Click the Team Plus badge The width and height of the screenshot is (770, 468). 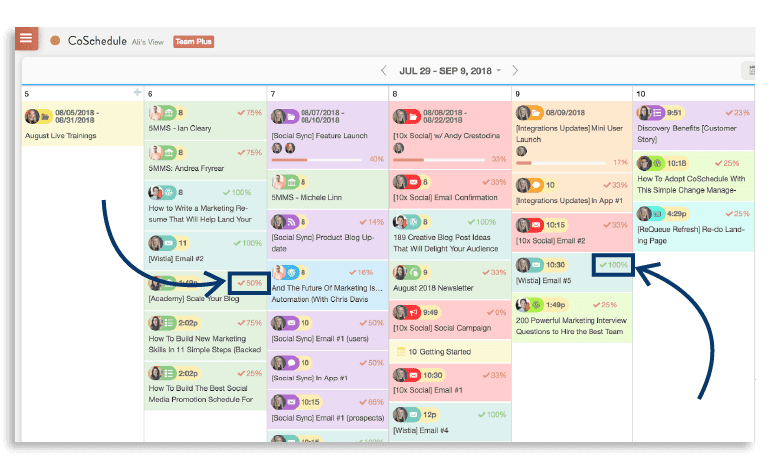coord(193,41)
